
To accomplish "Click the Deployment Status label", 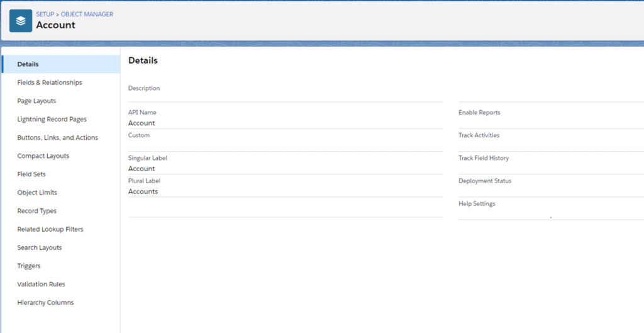I will point(485,181).
